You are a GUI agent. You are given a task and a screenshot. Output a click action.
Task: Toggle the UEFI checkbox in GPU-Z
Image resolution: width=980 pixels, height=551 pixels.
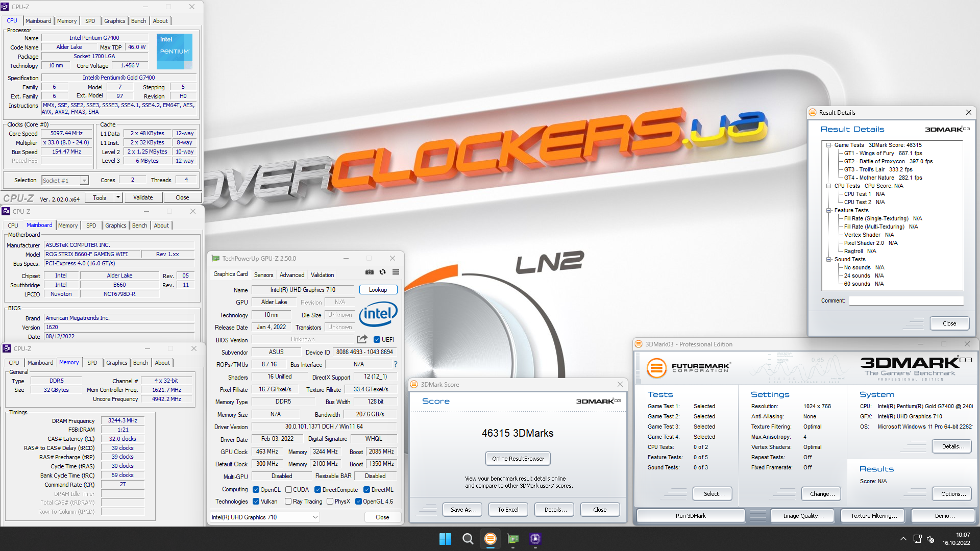pyautogui.click(x=377, y=340)
